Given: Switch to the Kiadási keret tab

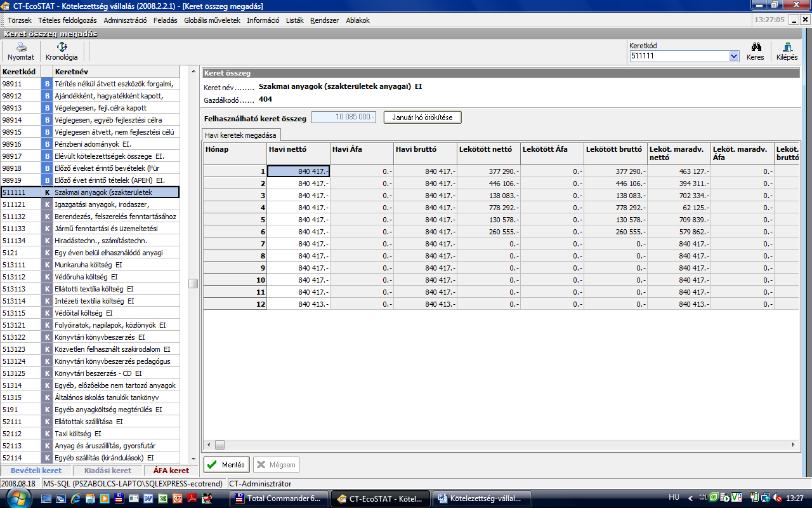Looking at the screenshot, I should tap(108, 471).
